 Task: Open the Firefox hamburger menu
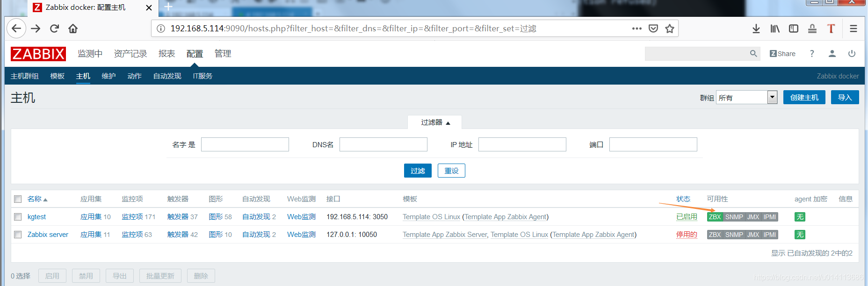(854, 29)
